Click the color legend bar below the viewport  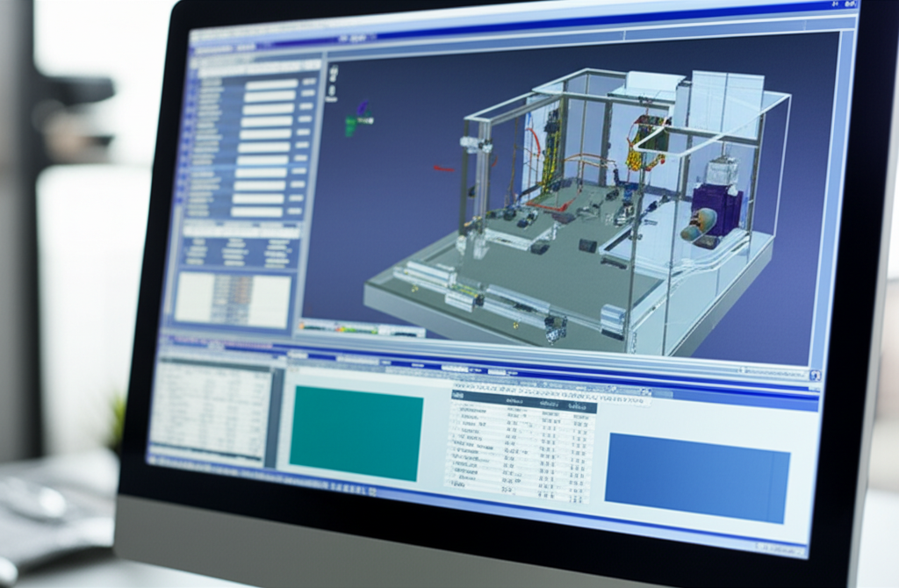point(360,329)
